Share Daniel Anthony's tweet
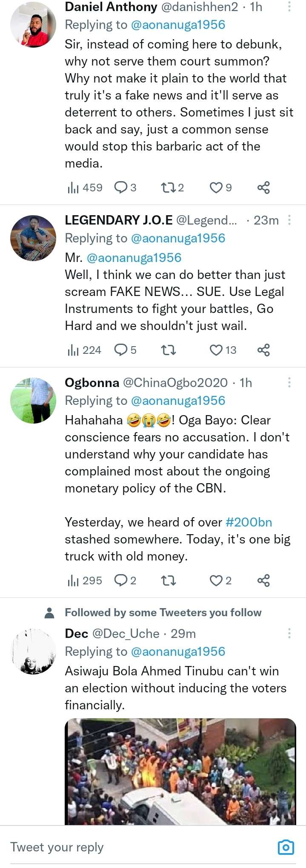The image size is (306, 868). pyautogui.click(x=263, y=188)
